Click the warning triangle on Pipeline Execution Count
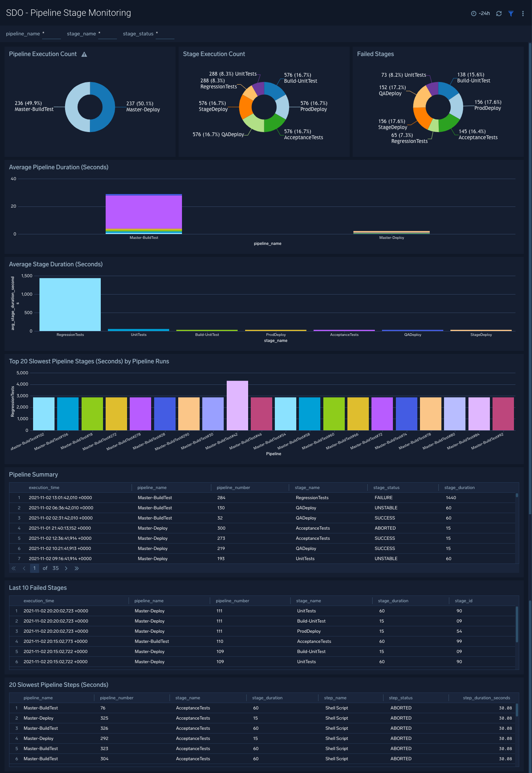The width and height of the screenshot is (532, 773). [x=84, y=55]
